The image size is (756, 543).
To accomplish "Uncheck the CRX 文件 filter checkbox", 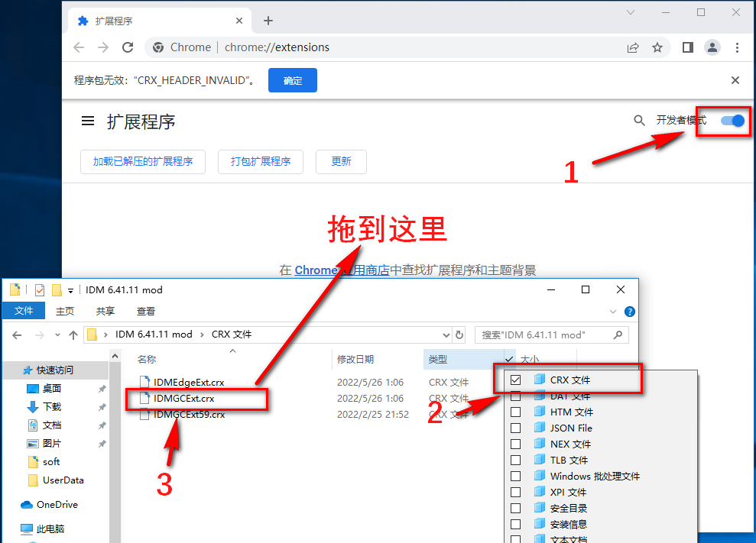I will tap(515, 380).
